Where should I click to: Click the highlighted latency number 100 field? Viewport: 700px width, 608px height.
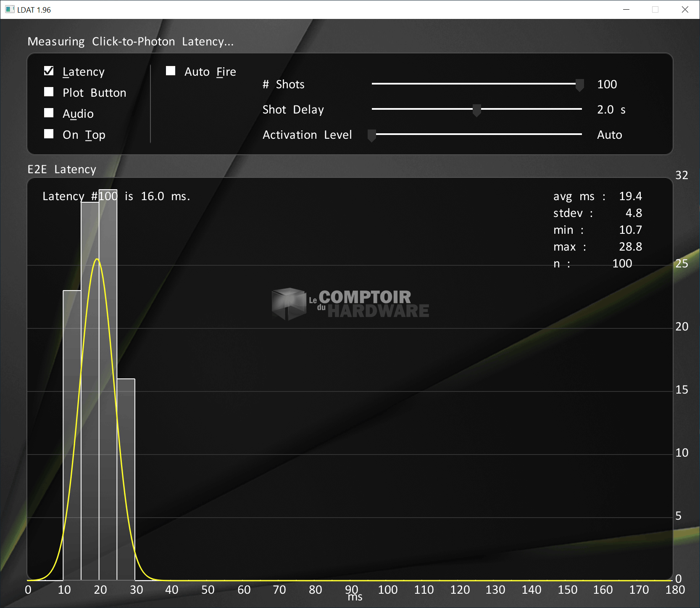[108, 196]
